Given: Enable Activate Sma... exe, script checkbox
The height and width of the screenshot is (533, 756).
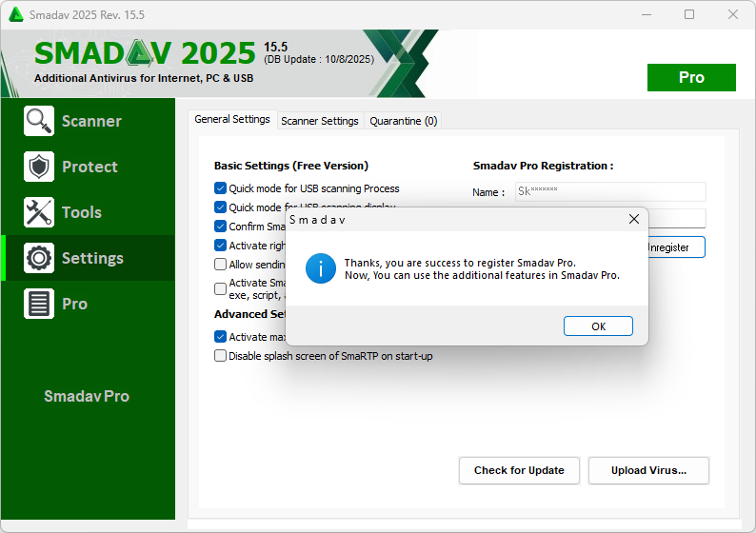Looking at the screenshot, I should (220, 288).
